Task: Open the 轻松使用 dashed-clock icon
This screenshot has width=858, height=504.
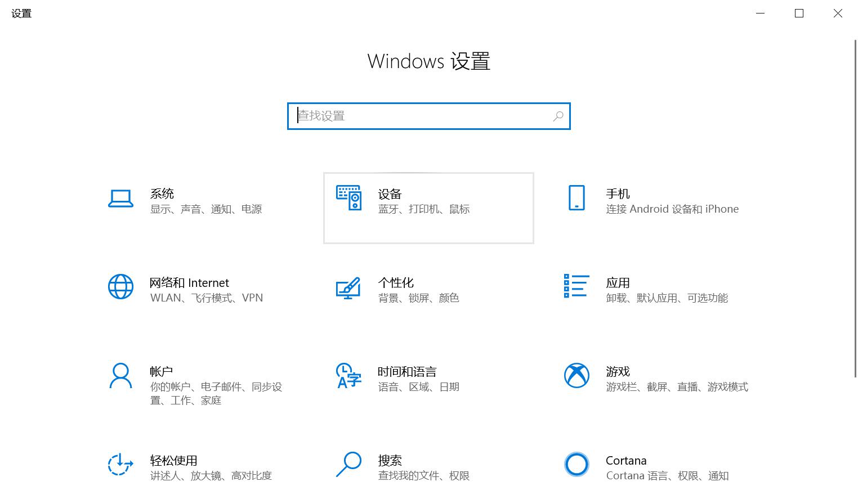Action: click(120, 465)
